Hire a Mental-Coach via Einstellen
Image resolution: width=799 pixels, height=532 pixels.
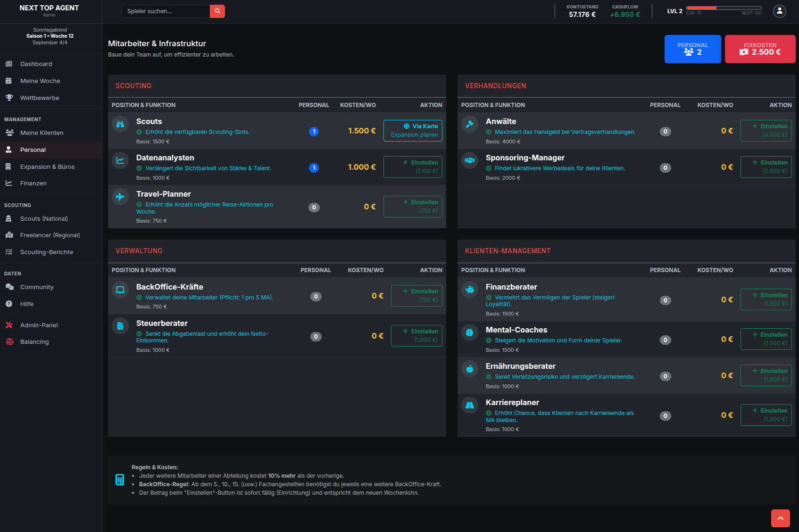[766, 339]
